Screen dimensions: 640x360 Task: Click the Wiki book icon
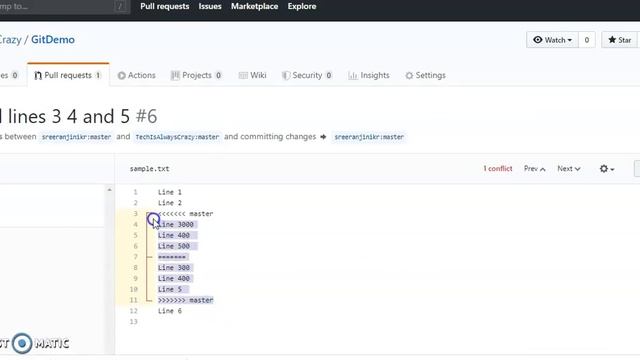tap(243, 76)
